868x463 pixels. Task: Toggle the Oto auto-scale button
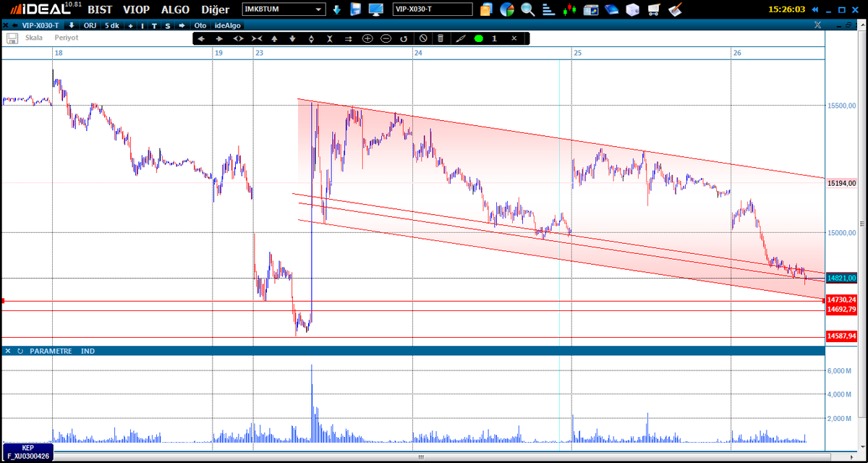200,25
